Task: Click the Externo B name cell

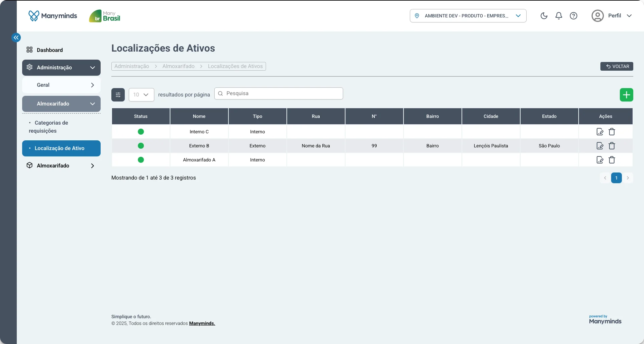Action: point(199,146)
